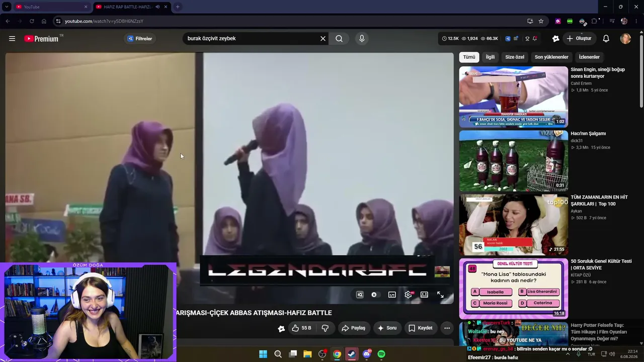Screen dimensions: 644x362
Task: Open OBS Studio from the taskbar
Action: point(323,354)
